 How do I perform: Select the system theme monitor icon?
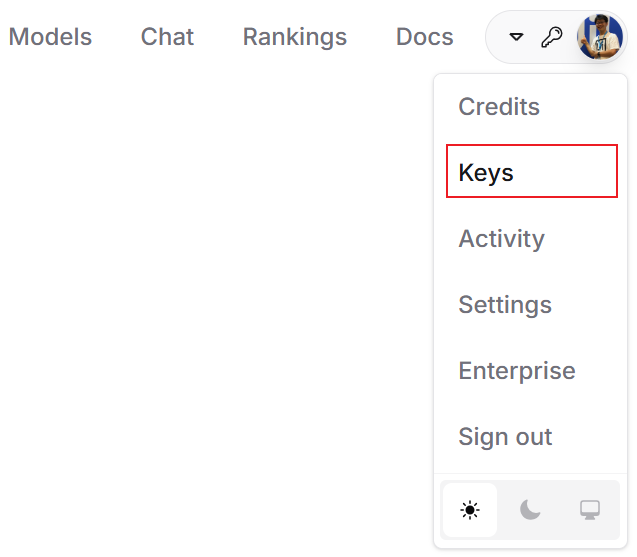click(590, 510)
